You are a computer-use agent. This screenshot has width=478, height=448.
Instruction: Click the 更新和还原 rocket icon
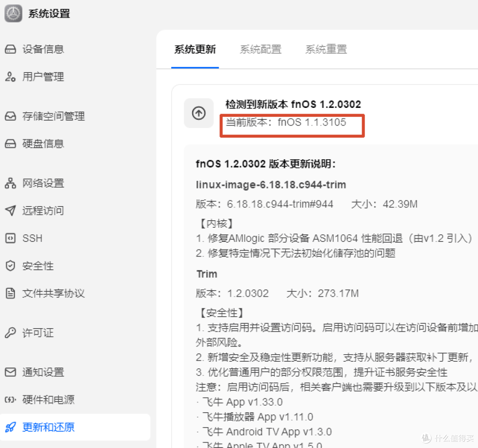(x=10, y=427)
